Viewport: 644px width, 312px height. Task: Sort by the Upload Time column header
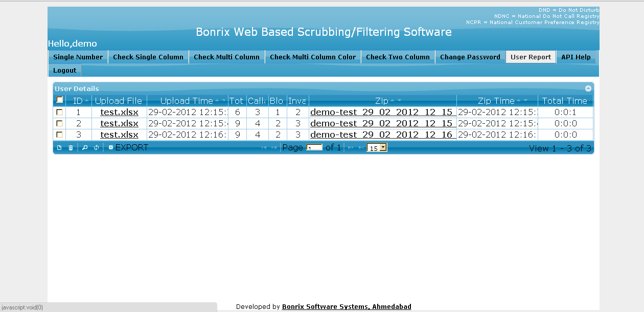(x=187, y=101)
